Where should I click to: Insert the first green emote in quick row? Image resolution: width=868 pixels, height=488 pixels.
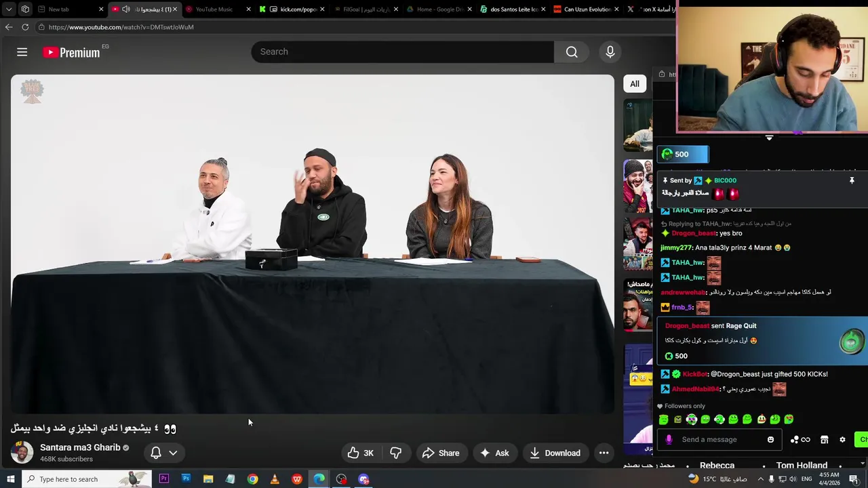tap(663, 420)
